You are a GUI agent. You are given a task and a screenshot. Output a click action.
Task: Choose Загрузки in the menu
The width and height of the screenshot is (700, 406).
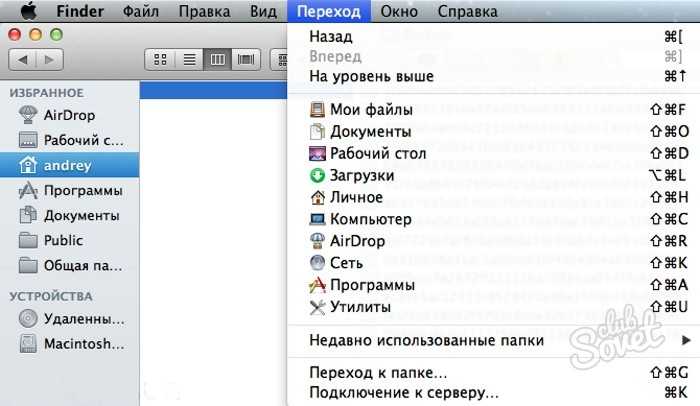(493, 175)
